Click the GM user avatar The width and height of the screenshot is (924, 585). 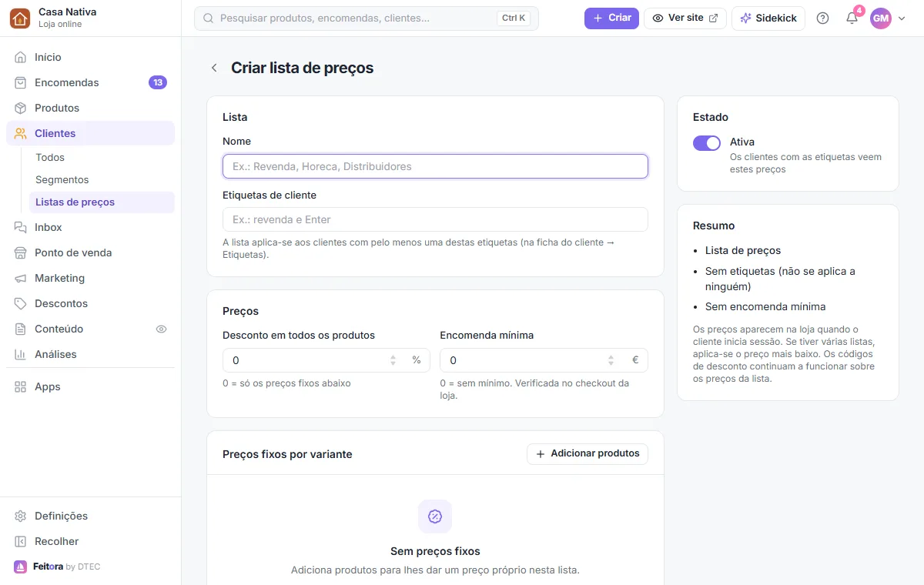(x=881, y=18)
